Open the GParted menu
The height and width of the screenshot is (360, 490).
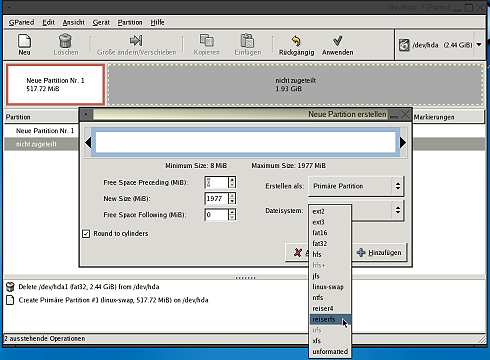tap(21, 22)
